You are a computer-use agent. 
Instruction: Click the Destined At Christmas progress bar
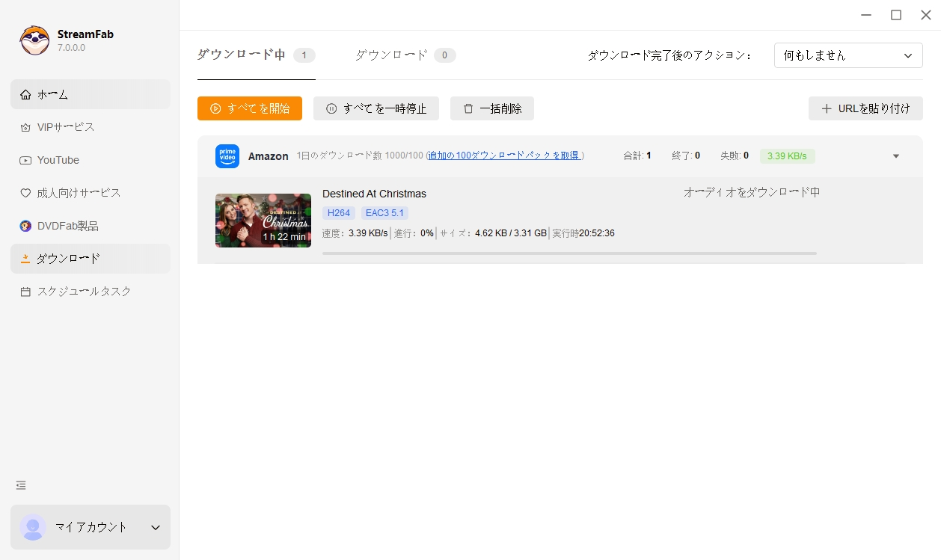pos(569,253)
